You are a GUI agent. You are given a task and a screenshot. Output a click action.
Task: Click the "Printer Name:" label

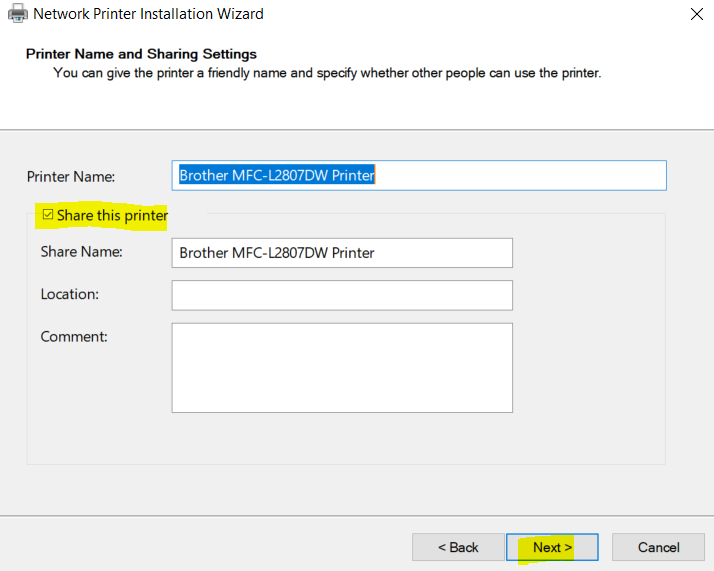point(71,177)
